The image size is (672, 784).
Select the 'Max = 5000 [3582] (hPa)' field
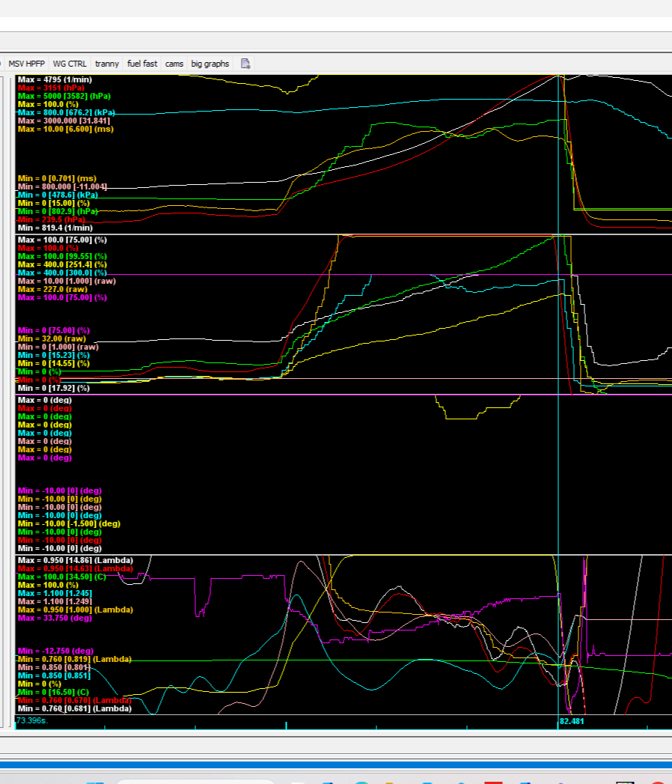(x=64, y=96)
